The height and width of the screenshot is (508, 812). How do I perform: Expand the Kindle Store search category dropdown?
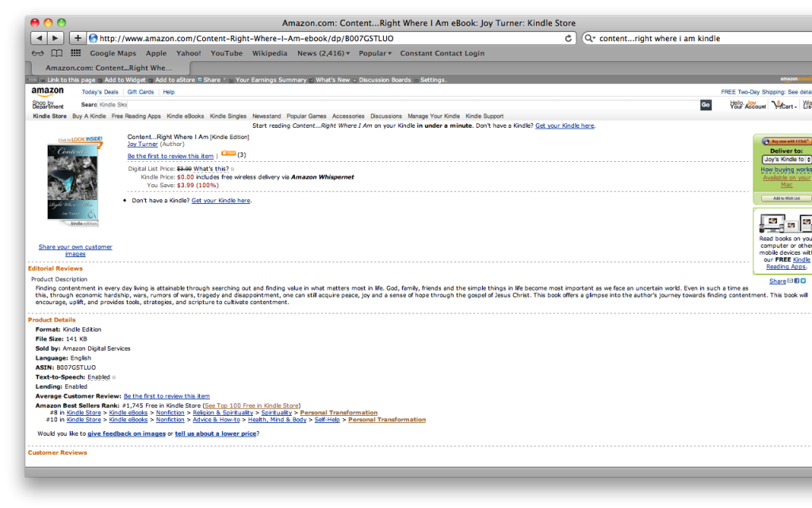click(x=113, y=105)
